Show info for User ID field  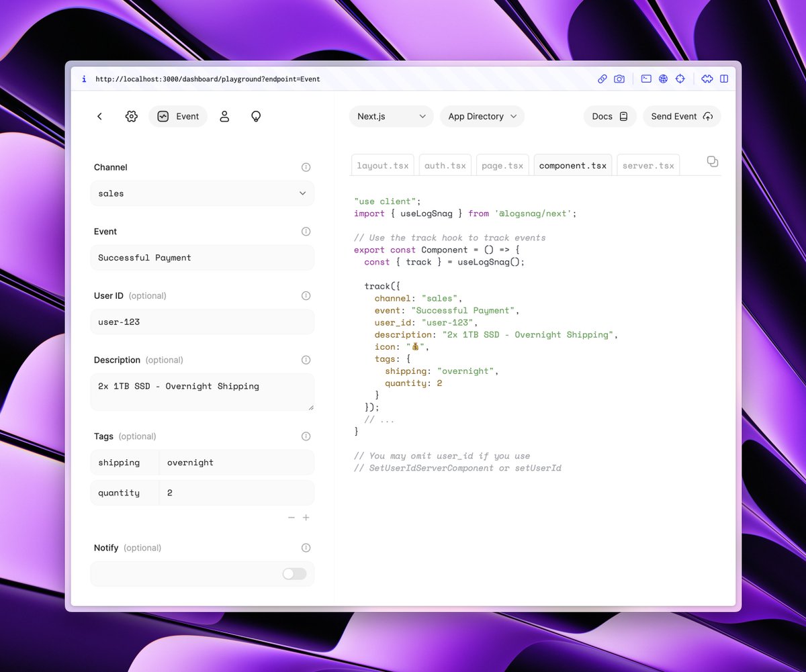coord(306,295)
